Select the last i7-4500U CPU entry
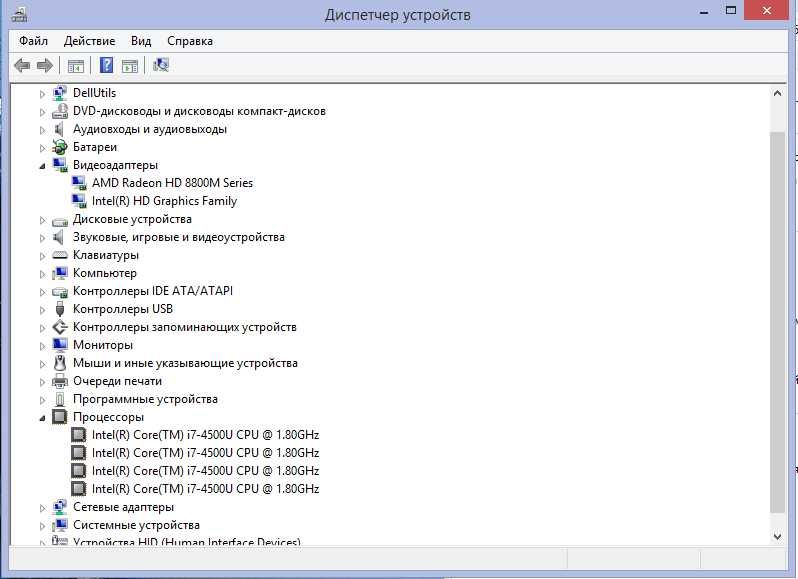This screenshot has height=579, width=798. pos(205,489)
